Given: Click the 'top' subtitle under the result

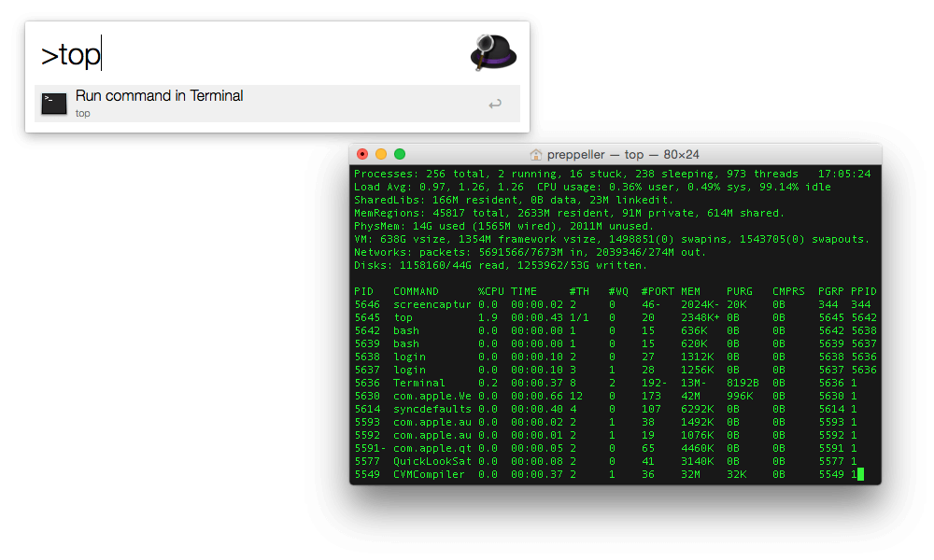Looking at the screenshot, I should click(83, 113).
